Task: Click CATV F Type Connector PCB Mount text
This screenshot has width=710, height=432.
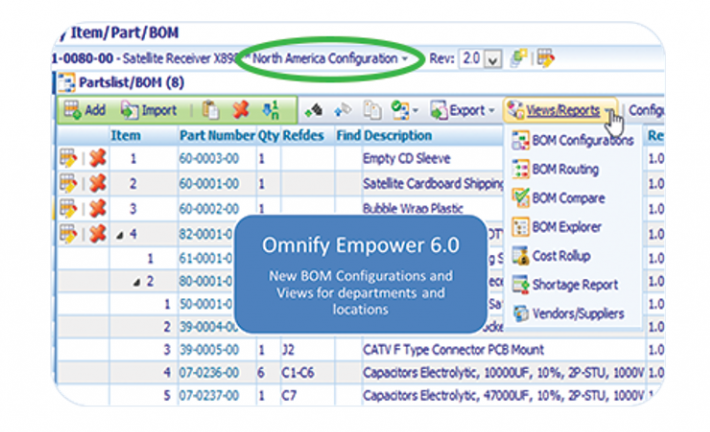Action: click(x=453, y=350)
